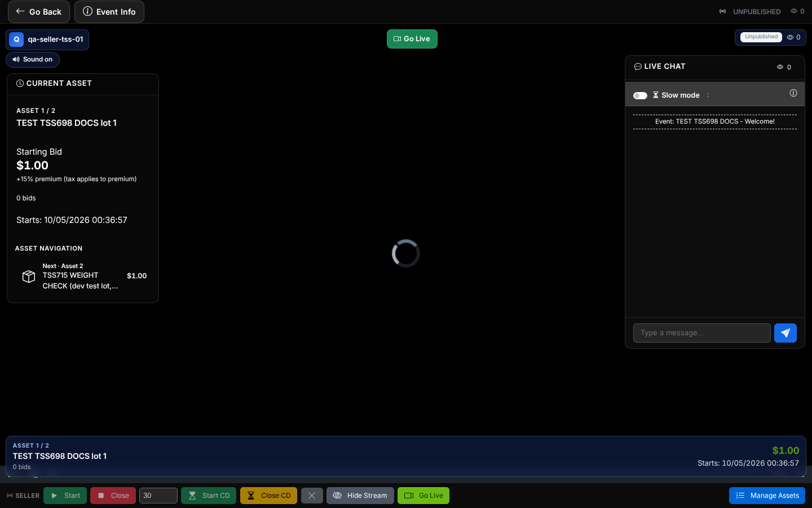The height and width of the screenshot is (508, 812).
Task: Click the $1.00 price in bottom banner
Action: (x=785, y=450)
